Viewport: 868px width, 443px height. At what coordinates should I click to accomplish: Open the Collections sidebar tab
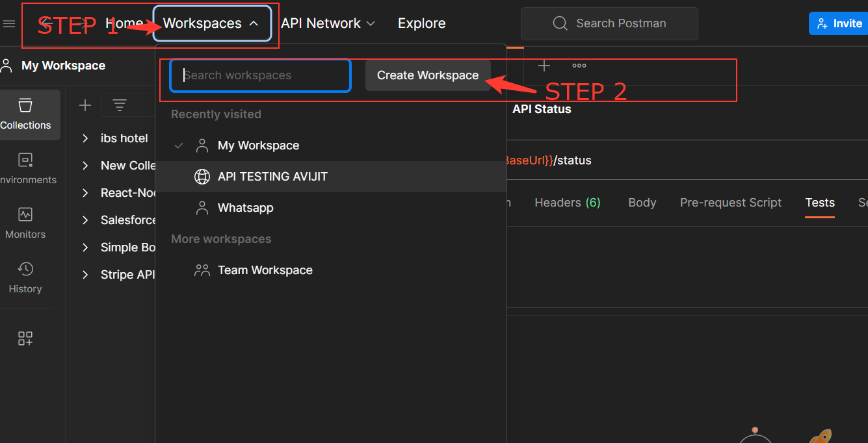click(x=26, y=114)
